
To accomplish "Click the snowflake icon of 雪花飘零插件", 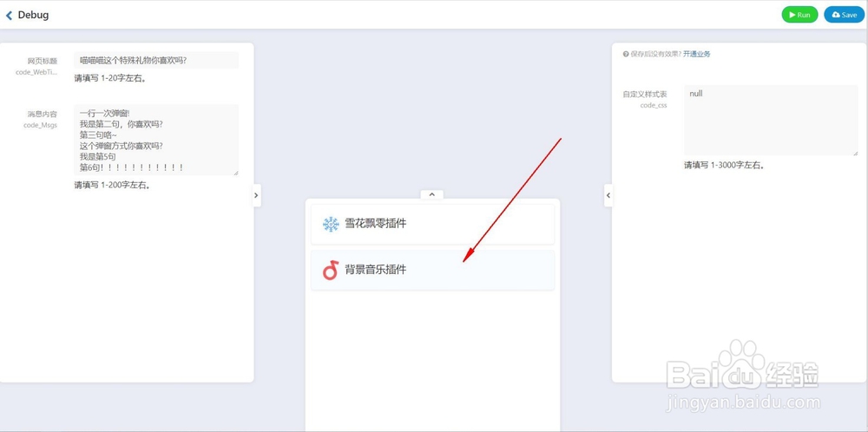I will pos(331,224).
